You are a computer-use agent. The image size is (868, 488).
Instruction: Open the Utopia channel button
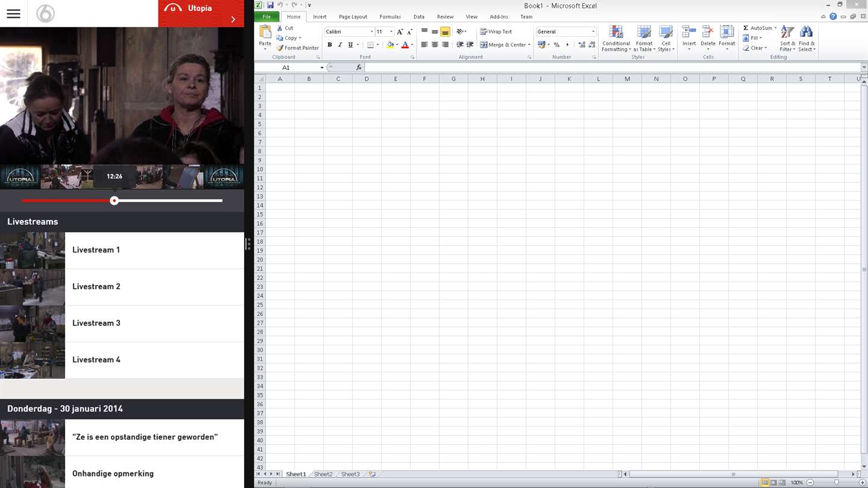coord(201,13)
